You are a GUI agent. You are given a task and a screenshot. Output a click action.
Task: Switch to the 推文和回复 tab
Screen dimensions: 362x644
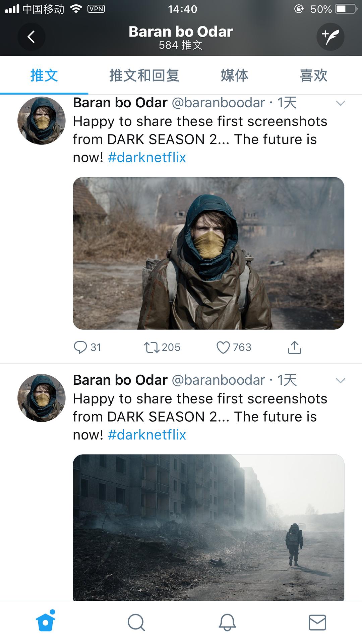click(x=144, y=75)
